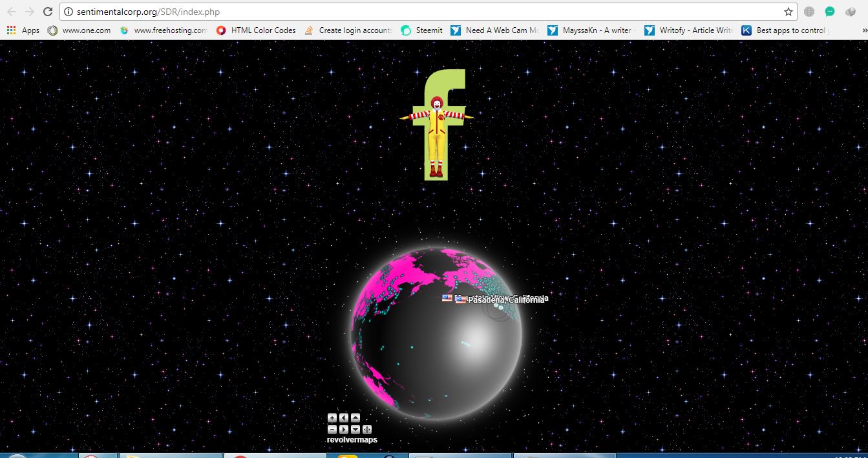Open the www.freehosting.com bookmark
Viewport: 868px width, 458px height.
click(x=163, y=30)
